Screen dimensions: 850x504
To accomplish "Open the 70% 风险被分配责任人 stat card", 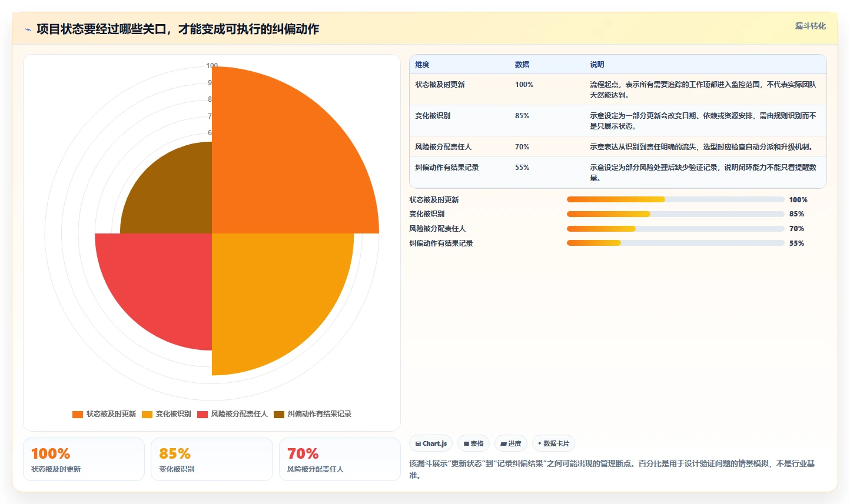I will [x=340, y=459].
